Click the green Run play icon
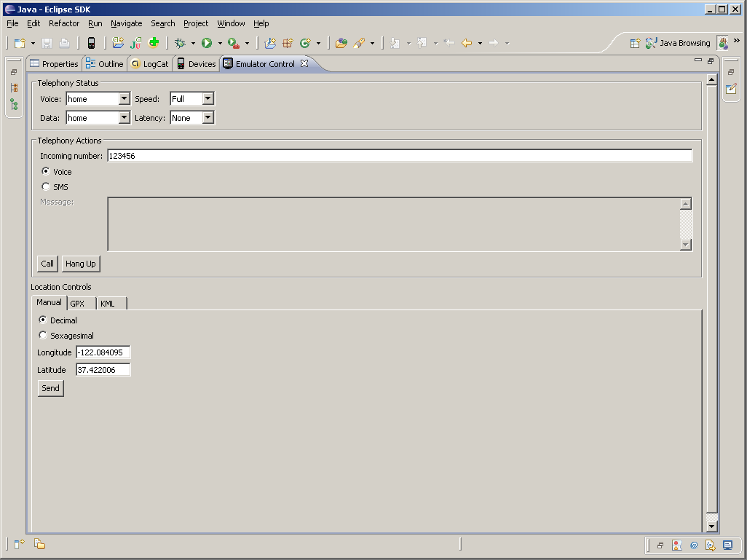This screenshot has height=560, width=747. (207, 44)
